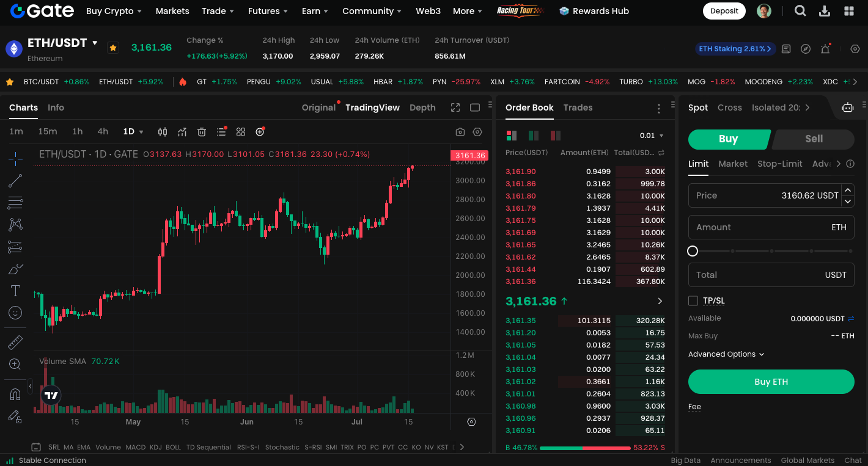This screenshot has width=868, height=466.
Task: Open order book 0.01 precision dropdown
Action: pyautogui.click(x=652, y=136)
